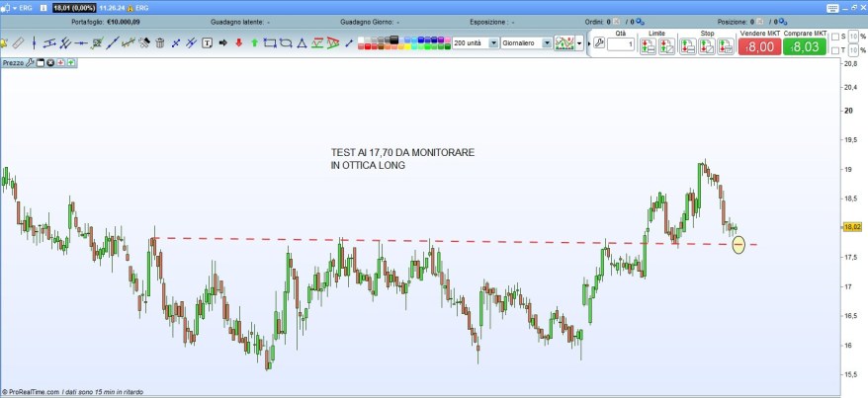Click the Prezzo panel black close icon

tap(49, 63)
